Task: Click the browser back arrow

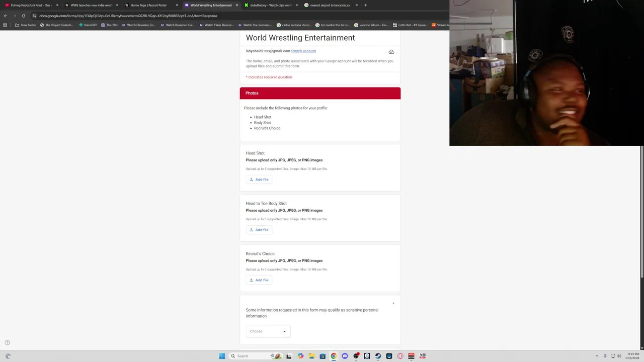Action: 6,16
